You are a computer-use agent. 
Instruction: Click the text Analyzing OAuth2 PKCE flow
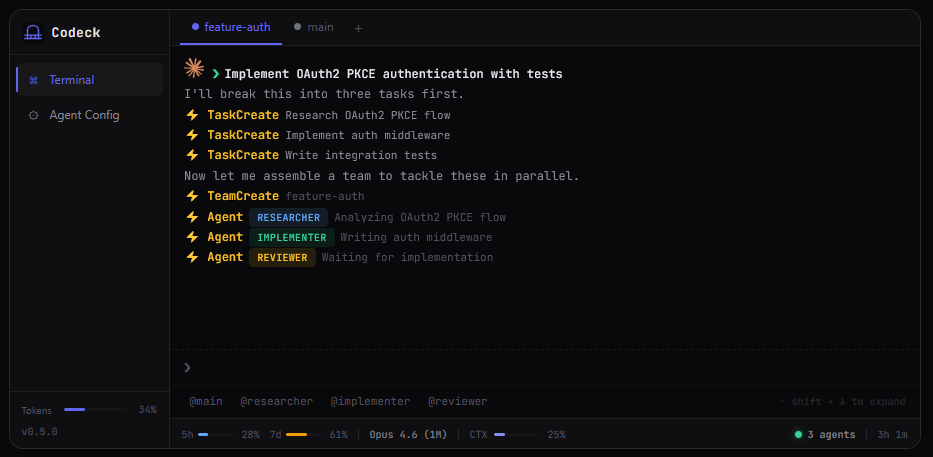point(420,217)
